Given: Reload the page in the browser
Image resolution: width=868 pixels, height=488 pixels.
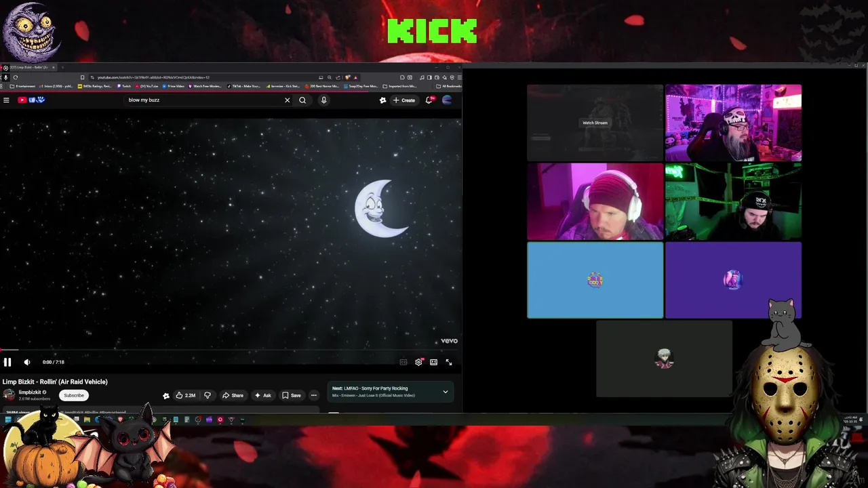Looking at the screenshot, I should click(x=15, y=77).
